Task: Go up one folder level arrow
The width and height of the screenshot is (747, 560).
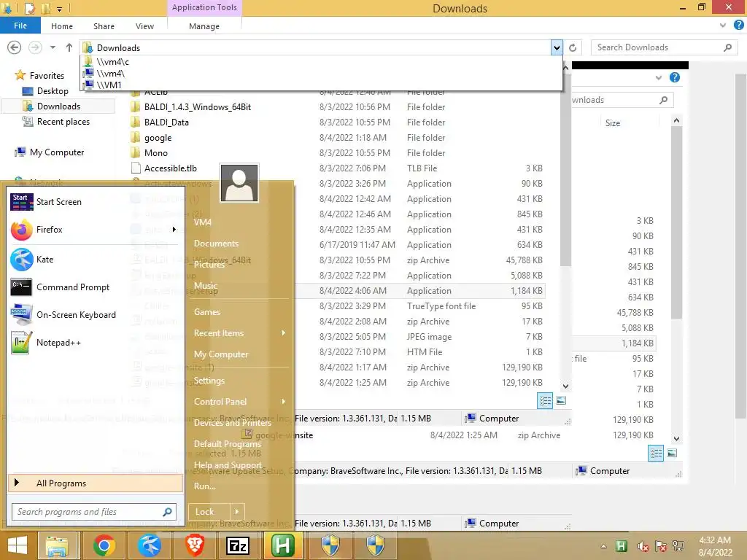Action: 69,47
